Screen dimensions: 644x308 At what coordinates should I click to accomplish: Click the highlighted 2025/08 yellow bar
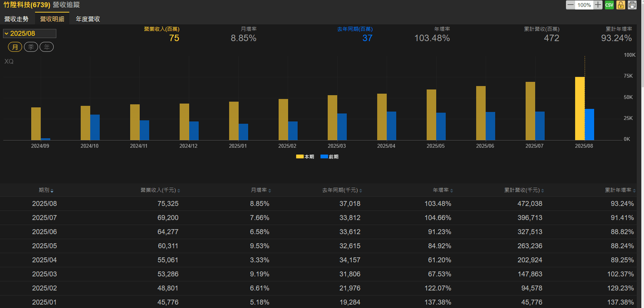(x=580, y=109)
